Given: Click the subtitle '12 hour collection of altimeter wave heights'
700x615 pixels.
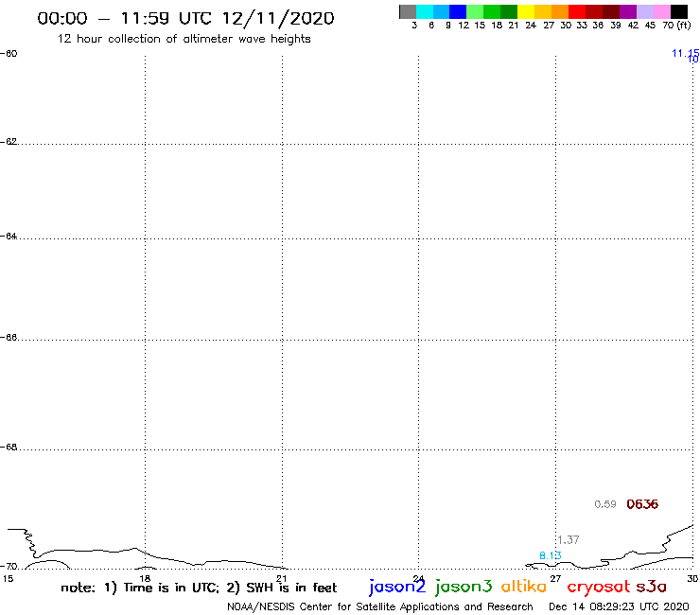Looking at the screenshot, I should (184, 39).
